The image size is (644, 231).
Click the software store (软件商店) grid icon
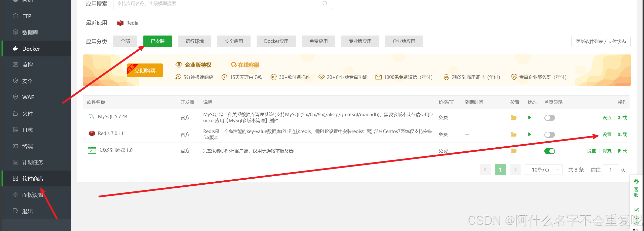tap(15, 178)
